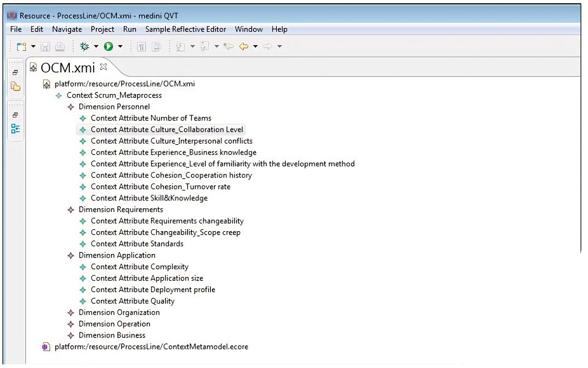Click the Outline view icon in left sidebar
The width and height of the screenshot is (588, 368).
tap(15, 128)
